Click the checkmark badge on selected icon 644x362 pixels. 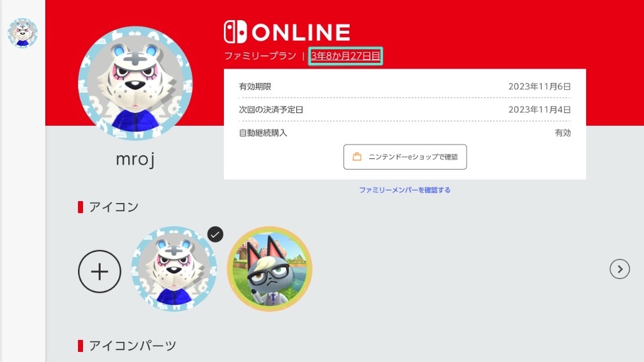(x=215, y=234)
